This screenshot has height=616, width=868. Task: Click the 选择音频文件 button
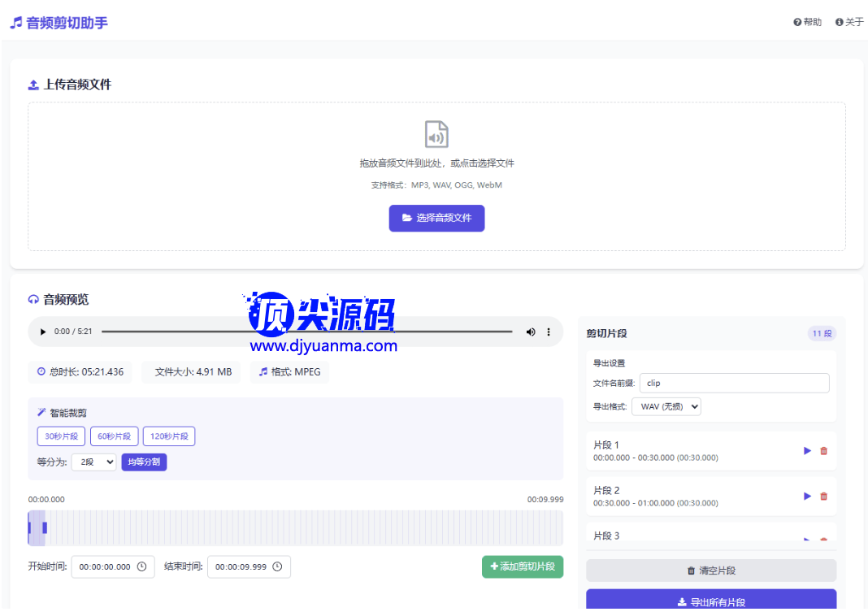click(436, 218)
